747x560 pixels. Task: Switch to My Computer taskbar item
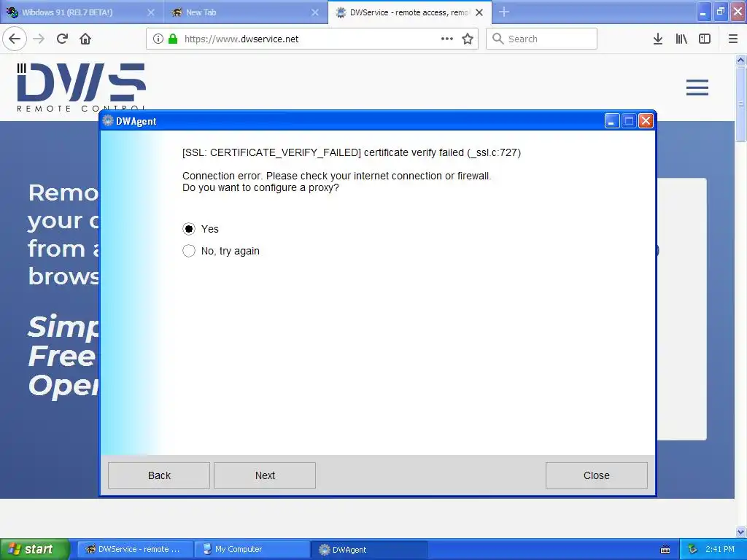tap(252, 549)
